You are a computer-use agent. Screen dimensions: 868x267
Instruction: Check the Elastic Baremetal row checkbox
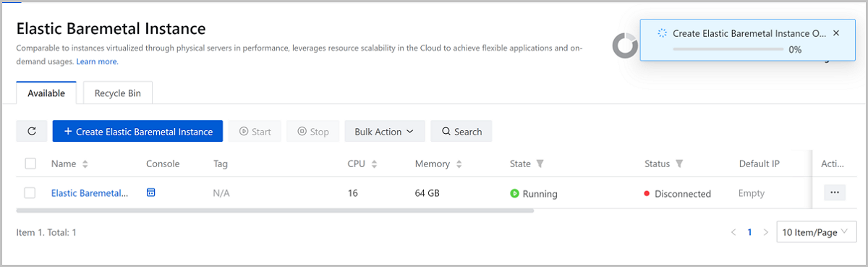pos(30,192)
